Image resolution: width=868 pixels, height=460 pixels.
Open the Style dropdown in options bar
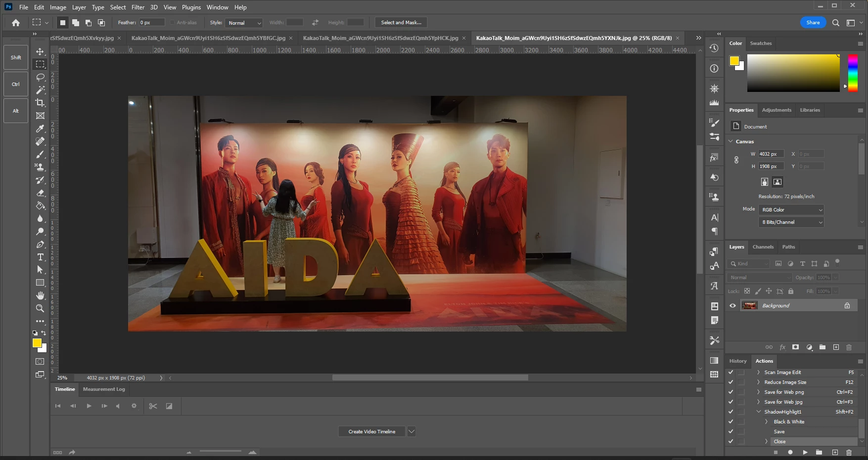click(244, 23)
